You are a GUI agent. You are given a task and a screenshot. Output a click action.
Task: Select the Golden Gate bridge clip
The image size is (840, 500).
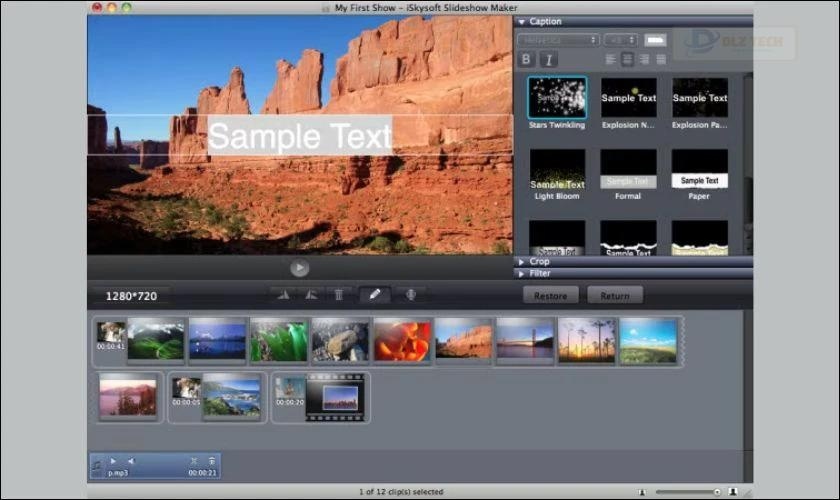(x=526, y=340)
